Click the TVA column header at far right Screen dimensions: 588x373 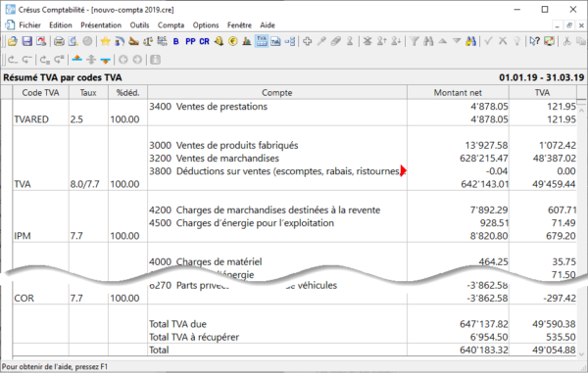542,92
